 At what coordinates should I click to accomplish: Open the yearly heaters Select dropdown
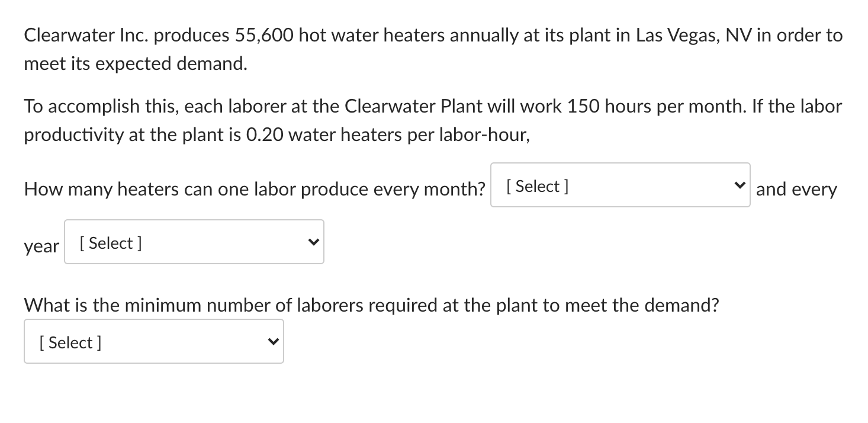pyautogui.click(x=194, y=242)
